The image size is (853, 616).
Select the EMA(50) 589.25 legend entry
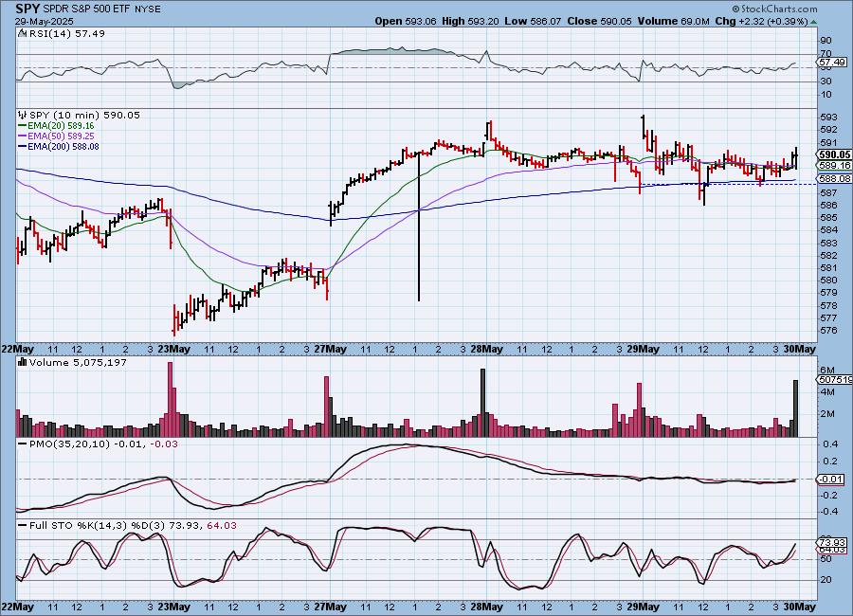pyautogui.click(x=56, y=136)
